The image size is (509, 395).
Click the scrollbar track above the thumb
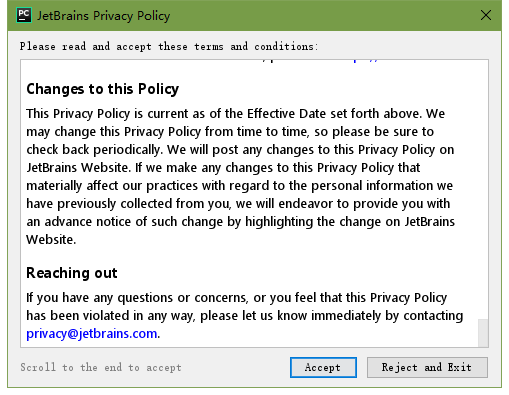483,189
